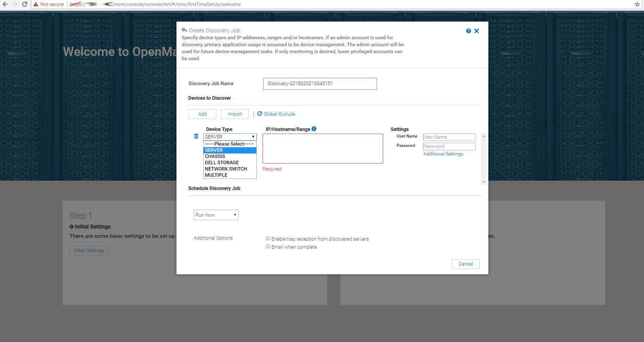Collapse the Device Type dropdown
The width and height of the screenshot is (644, 342).
pyautogui.click(x=230, y=137)
